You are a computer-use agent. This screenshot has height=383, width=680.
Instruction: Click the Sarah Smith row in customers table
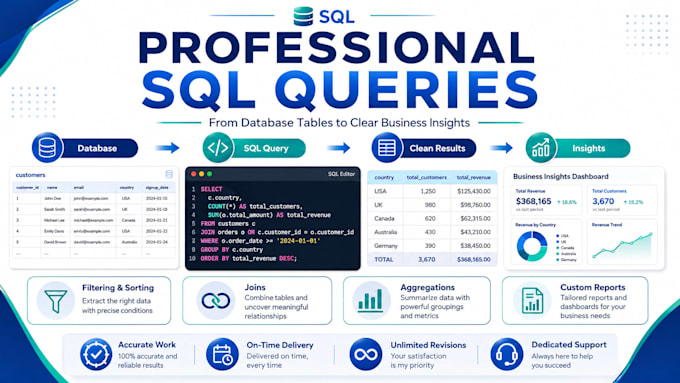coord(94,209)
